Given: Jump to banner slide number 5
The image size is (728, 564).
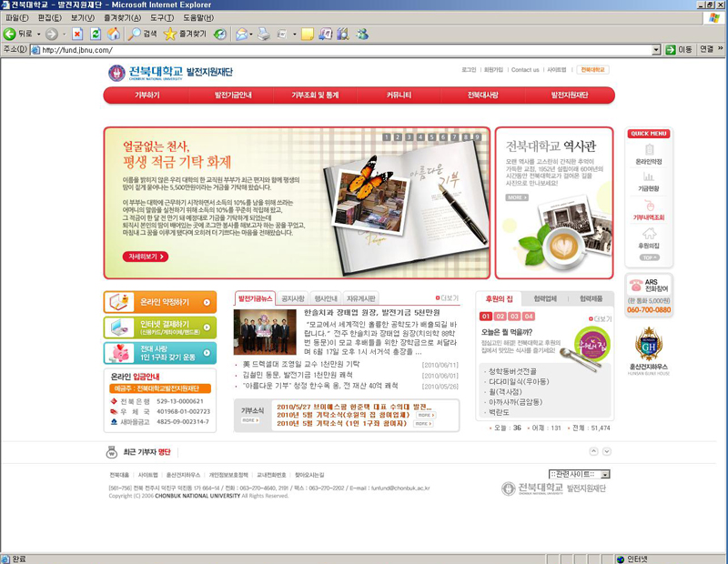Looking at the screenshot, I should 431,137.
